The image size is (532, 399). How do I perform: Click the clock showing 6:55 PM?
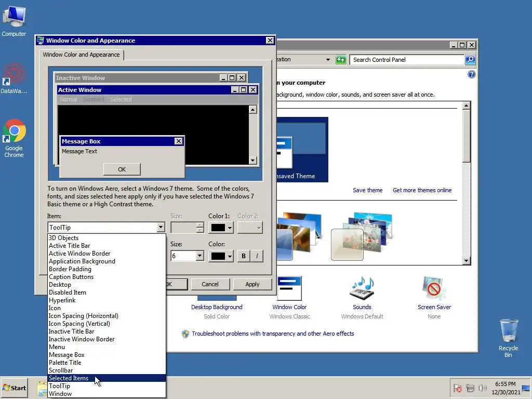coord(505,384)
